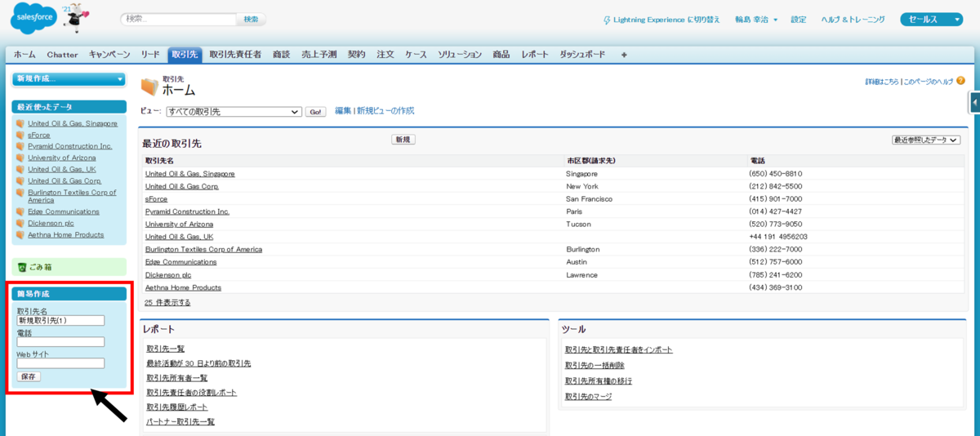980x436 pixels.
Task: Open パートナー取引先一覧 report link
Action: (180, 422)
